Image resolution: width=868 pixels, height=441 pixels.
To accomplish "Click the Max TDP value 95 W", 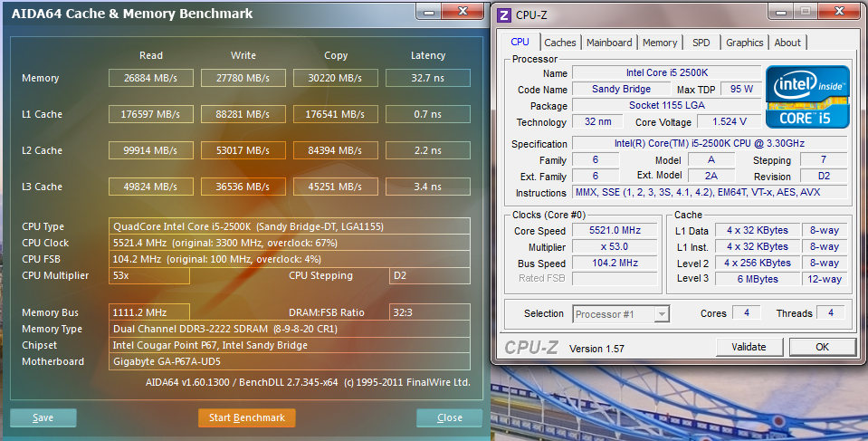I will coord(741,89).
